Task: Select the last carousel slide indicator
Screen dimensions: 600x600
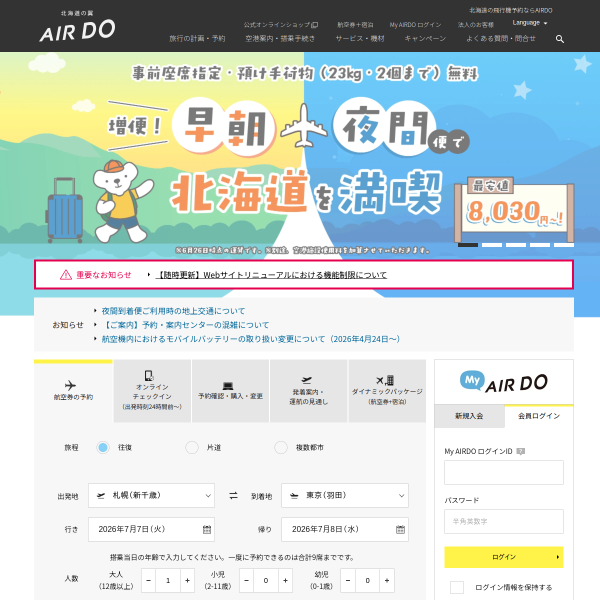Action: 564,245
